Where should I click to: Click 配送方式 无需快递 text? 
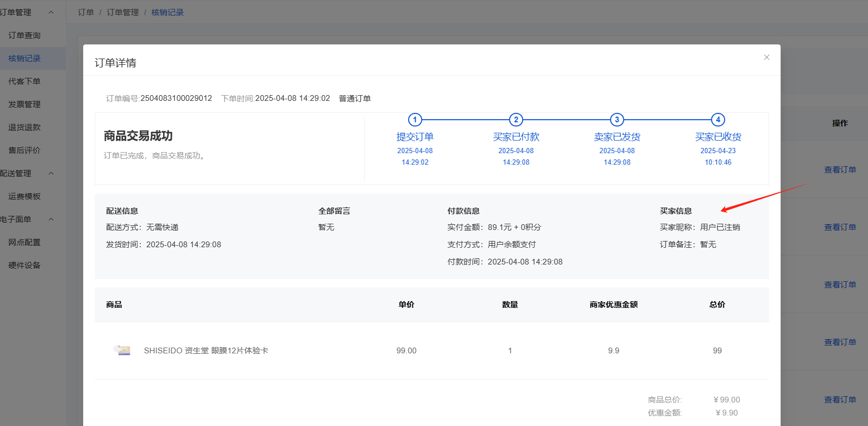(142, 227)
